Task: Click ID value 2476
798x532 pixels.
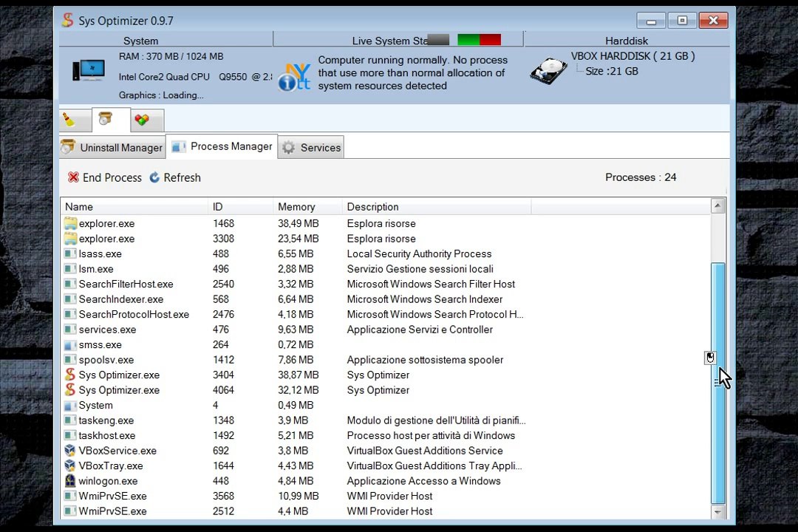Action: tap(223, 314)
